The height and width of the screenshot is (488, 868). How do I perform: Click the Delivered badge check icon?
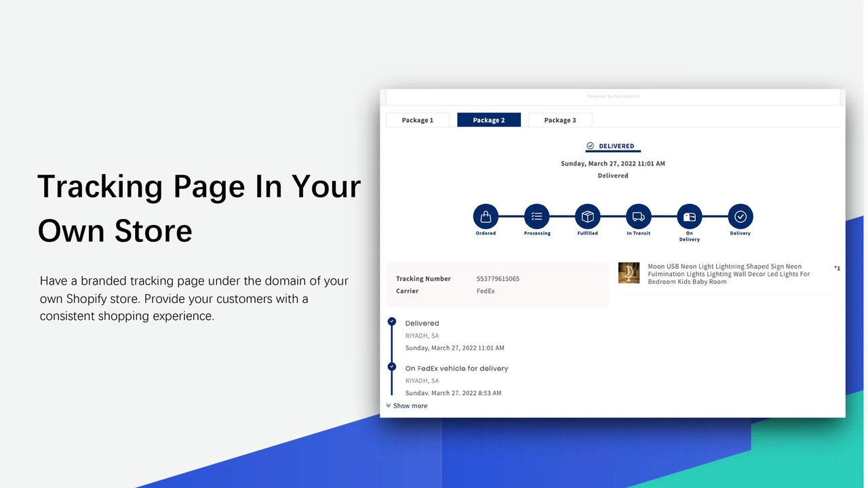point(591,145)
